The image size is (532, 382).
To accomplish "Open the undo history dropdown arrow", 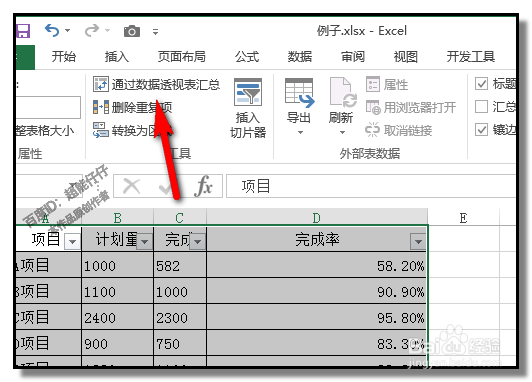I will pos(68,31).
